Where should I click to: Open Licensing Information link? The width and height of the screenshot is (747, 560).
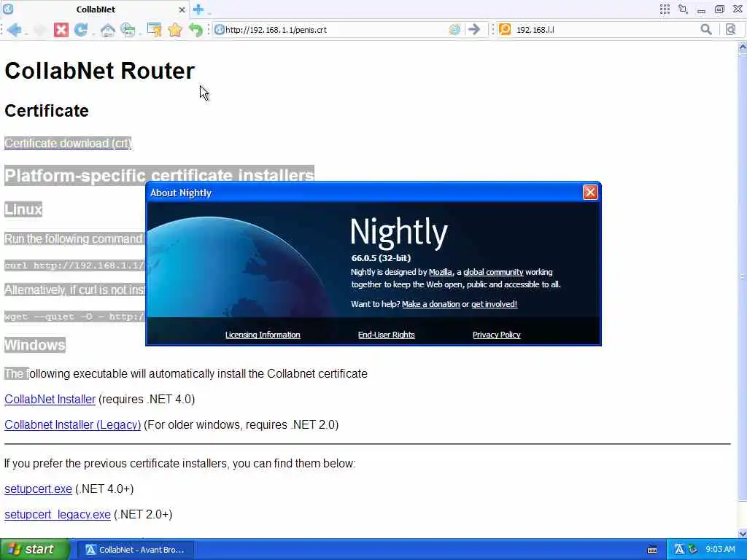coord(263,335)
